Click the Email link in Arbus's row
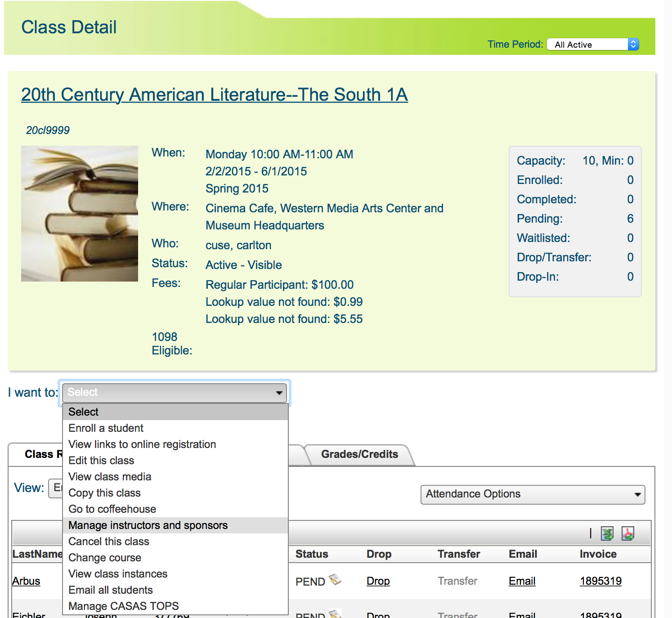 point(522,581)
